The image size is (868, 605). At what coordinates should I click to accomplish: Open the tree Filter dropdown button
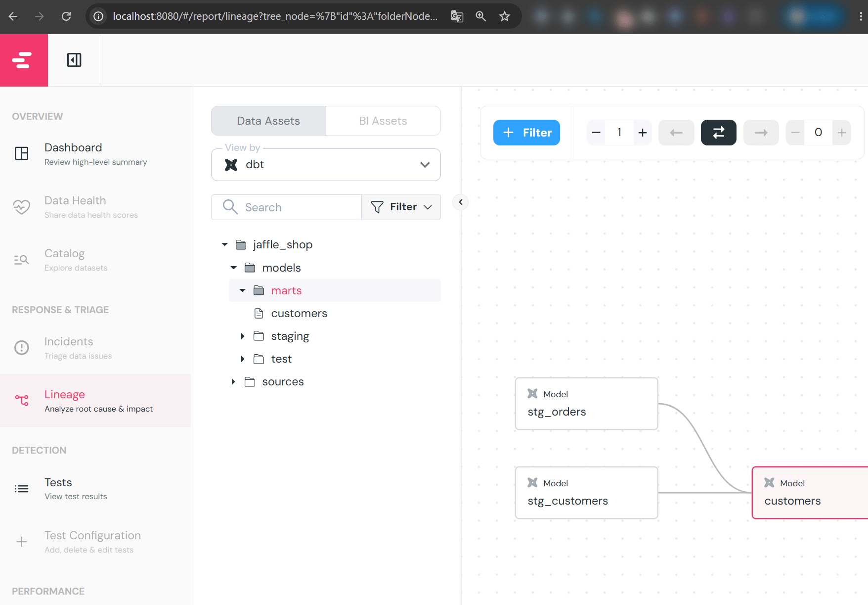click(401, 207)
